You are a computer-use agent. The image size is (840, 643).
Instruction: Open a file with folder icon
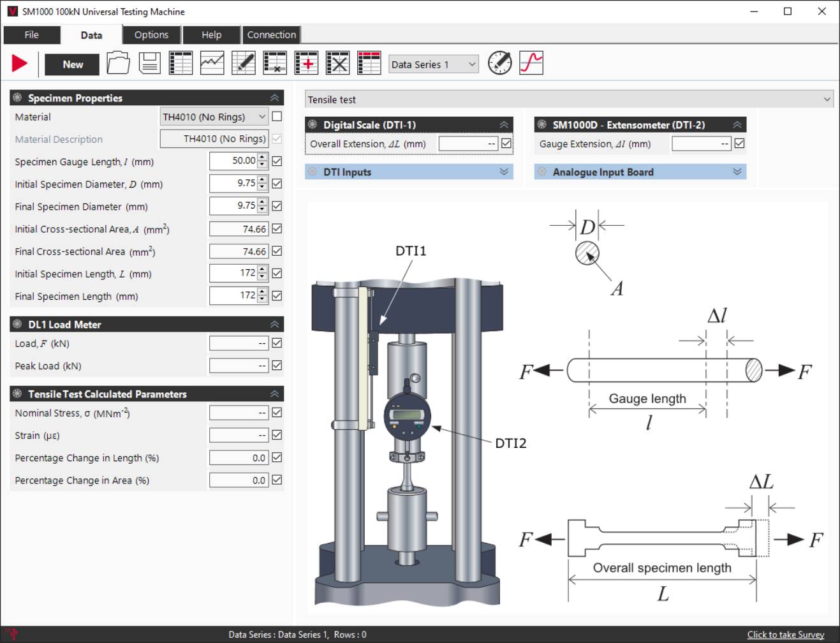[118, 63]
